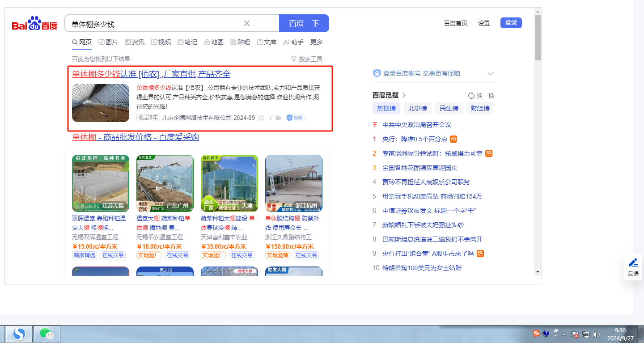Open the 天津 greenhouse product image

[x=229, y=183]
